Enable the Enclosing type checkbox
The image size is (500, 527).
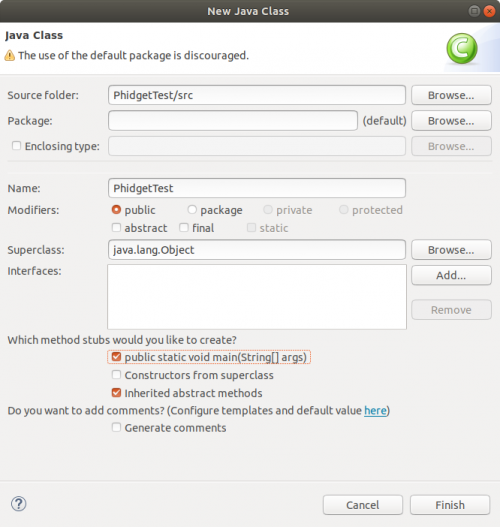coord(16,146)
